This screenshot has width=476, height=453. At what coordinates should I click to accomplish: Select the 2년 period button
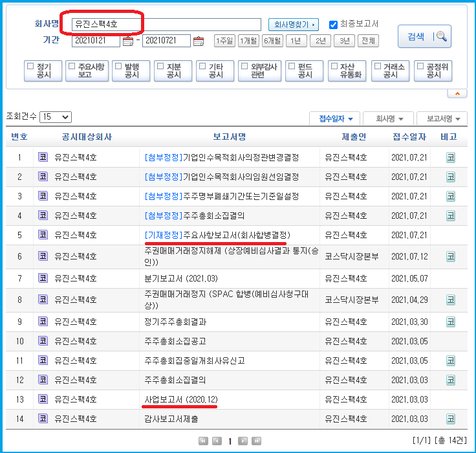[320, 41]
